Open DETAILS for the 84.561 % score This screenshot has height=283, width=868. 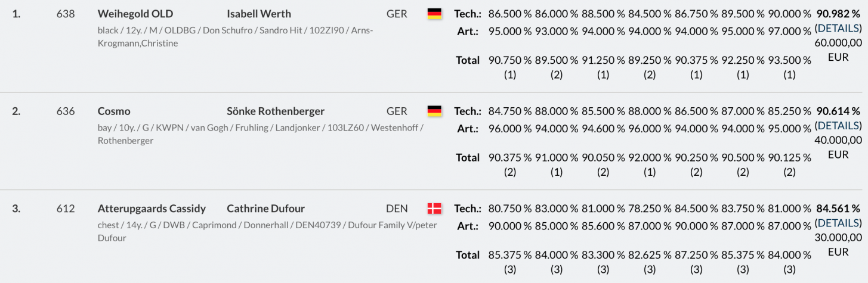[x=838, y=223]
